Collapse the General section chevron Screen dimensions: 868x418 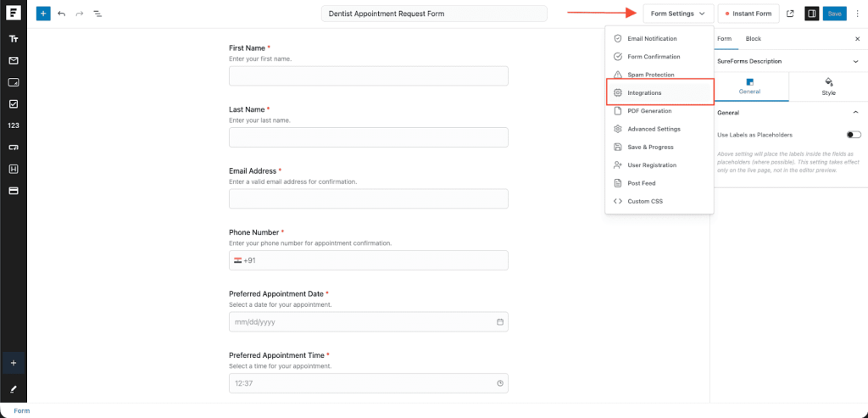(854, 113)
